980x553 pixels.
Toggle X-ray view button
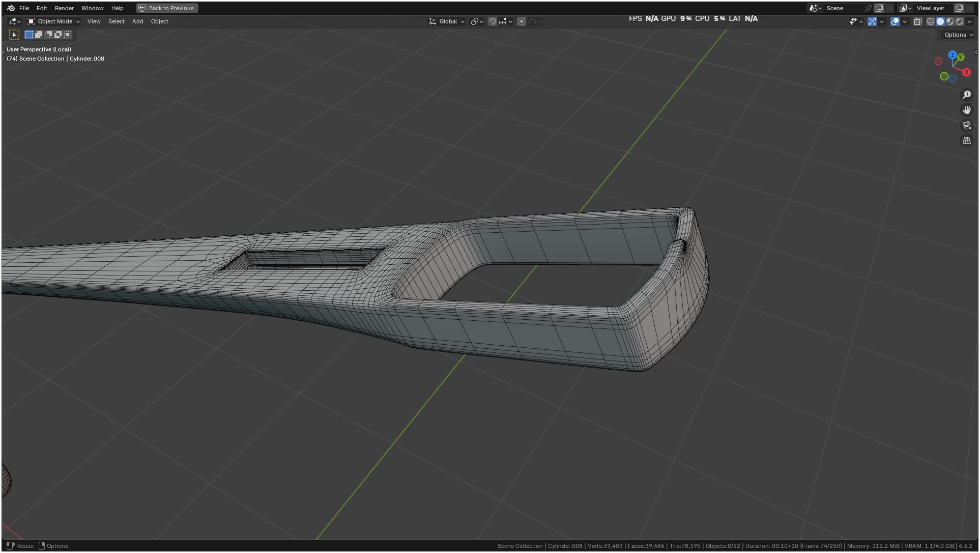coord(918,21)
